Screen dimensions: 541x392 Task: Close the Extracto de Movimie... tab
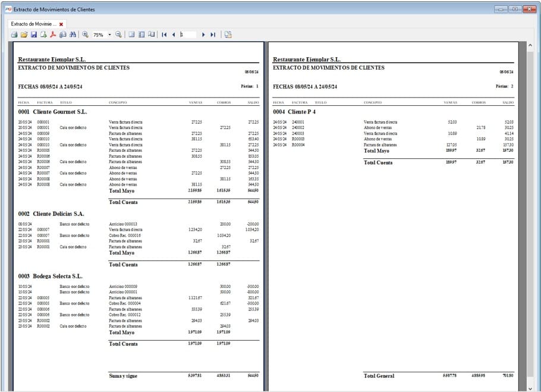(61, 24)
